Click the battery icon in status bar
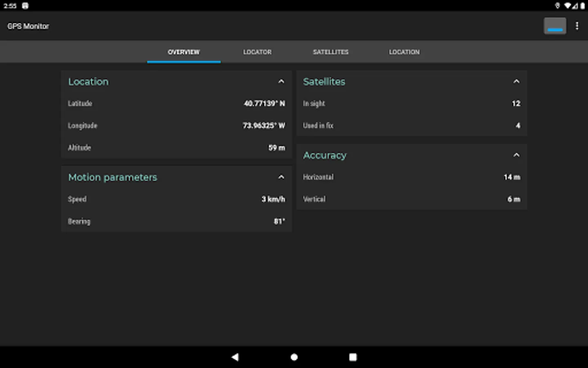The width and height of the screenshot is (588, 368). pyautogui.click(x=582, y=6)
